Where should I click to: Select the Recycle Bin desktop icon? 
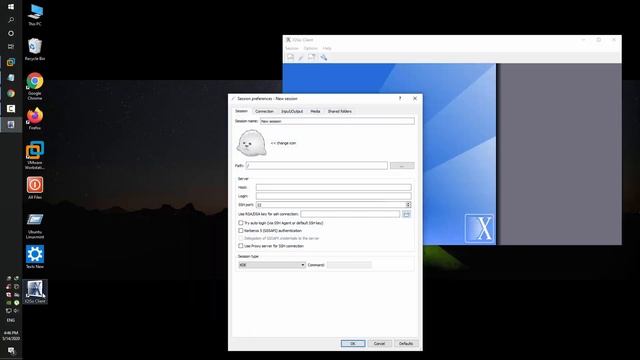point(35,49)
